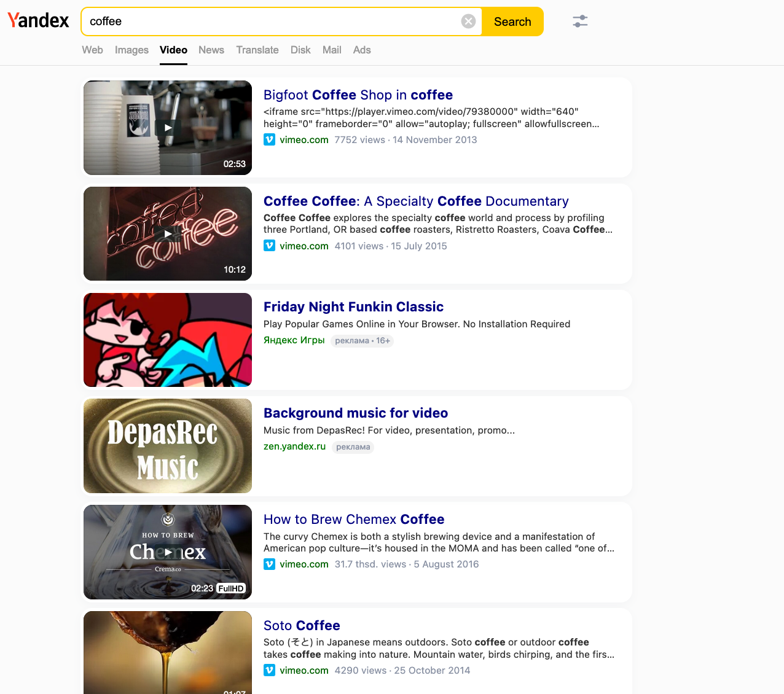Click vimeo.com source under Chemex result
The height and width of the screenshot is (694, 784).
[304, 564]
